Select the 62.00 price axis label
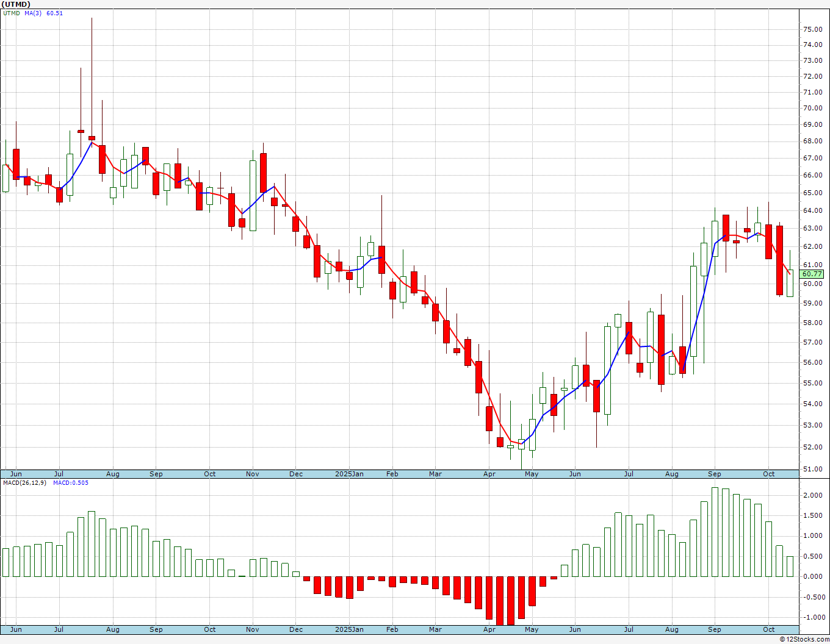The image size is (830, 644). 812,247
